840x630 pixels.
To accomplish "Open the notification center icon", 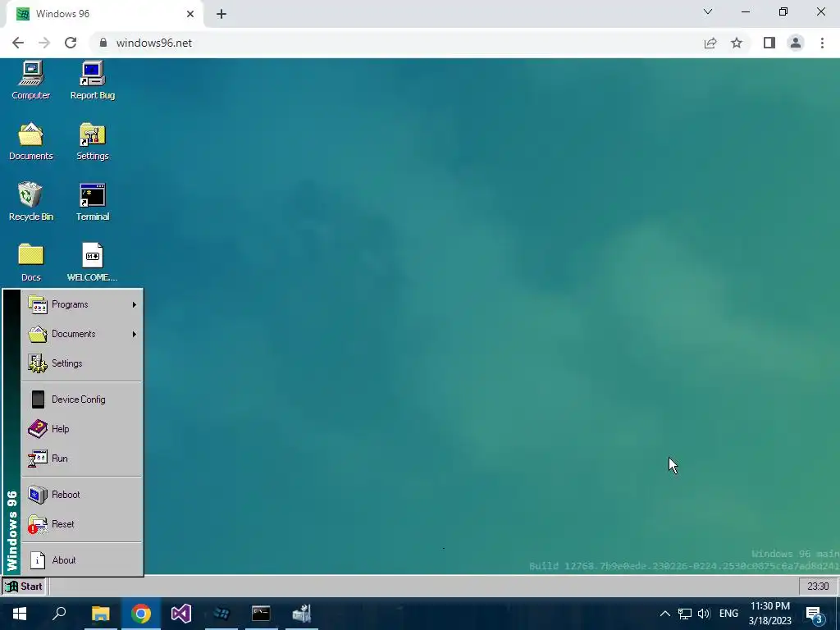I will point(815,614).
